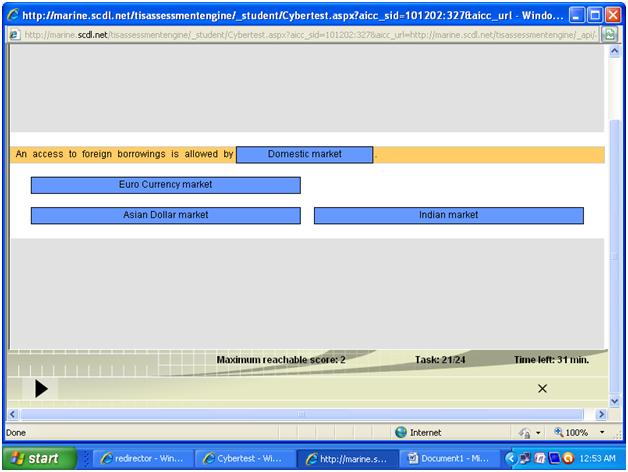The height and width of the screenshot is (472, 628).
Task: Click the compatibility icon beside address bar
Action: point(609,35)
